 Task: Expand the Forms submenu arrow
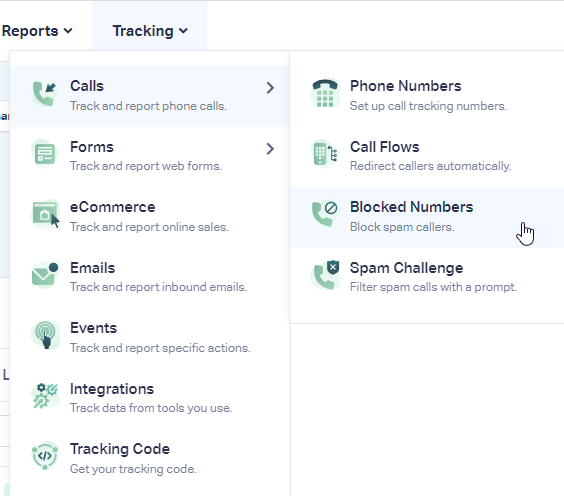pyautogui.click(x=270, y=149)
